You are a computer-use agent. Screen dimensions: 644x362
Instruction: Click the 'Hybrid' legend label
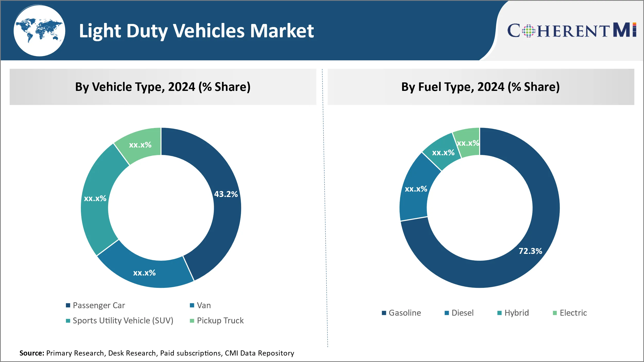(x=516, y=313)
